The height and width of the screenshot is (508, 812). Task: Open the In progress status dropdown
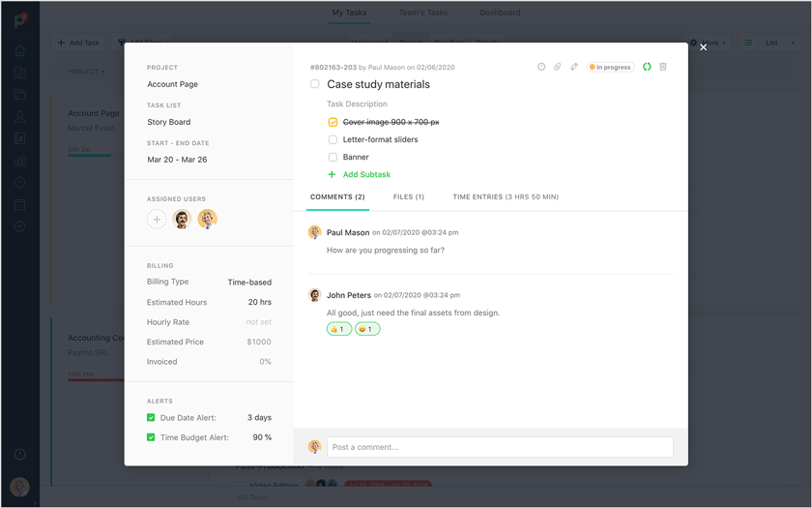(x=610, y=67)
